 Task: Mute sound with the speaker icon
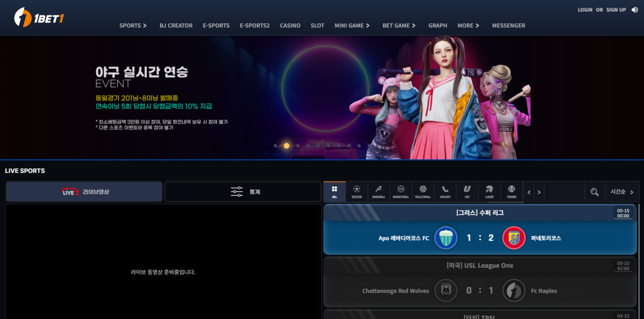(634, 10)
